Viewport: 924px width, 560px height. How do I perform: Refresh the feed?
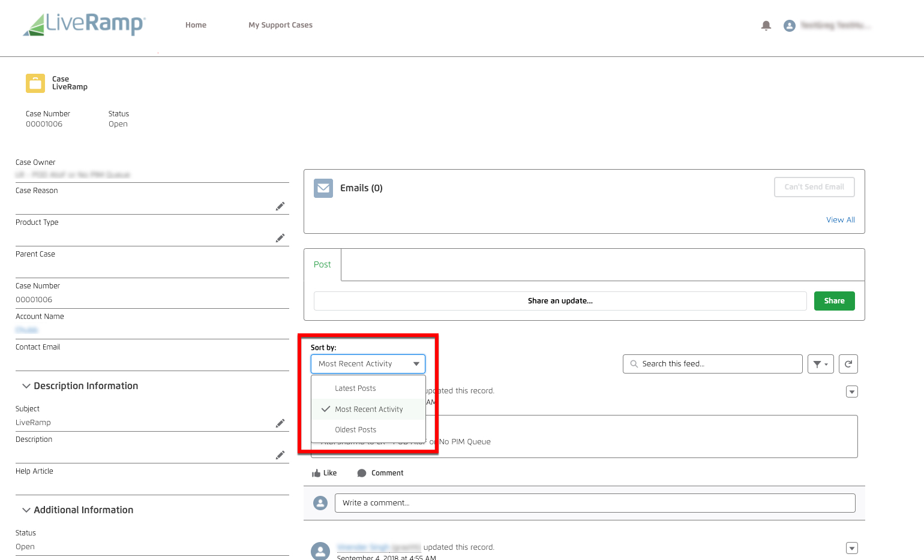[848, 364]
